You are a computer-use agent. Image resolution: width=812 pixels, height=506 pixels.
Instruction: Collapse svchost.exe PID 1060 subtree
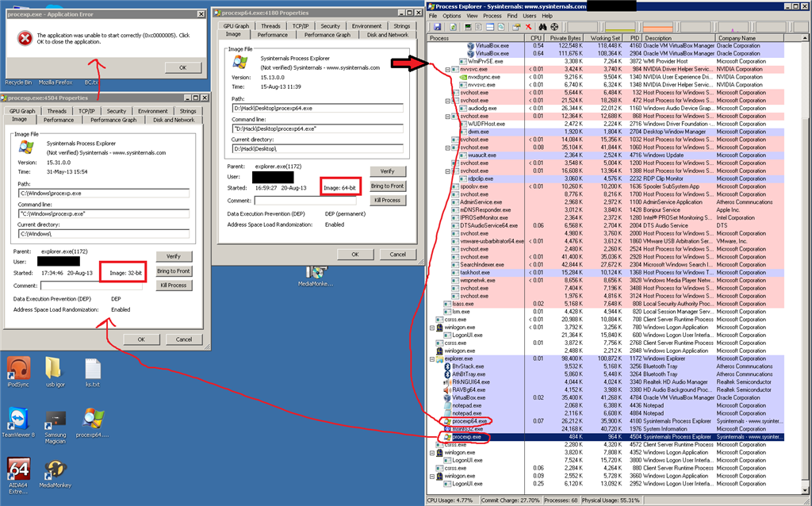[x=448, y=148]
